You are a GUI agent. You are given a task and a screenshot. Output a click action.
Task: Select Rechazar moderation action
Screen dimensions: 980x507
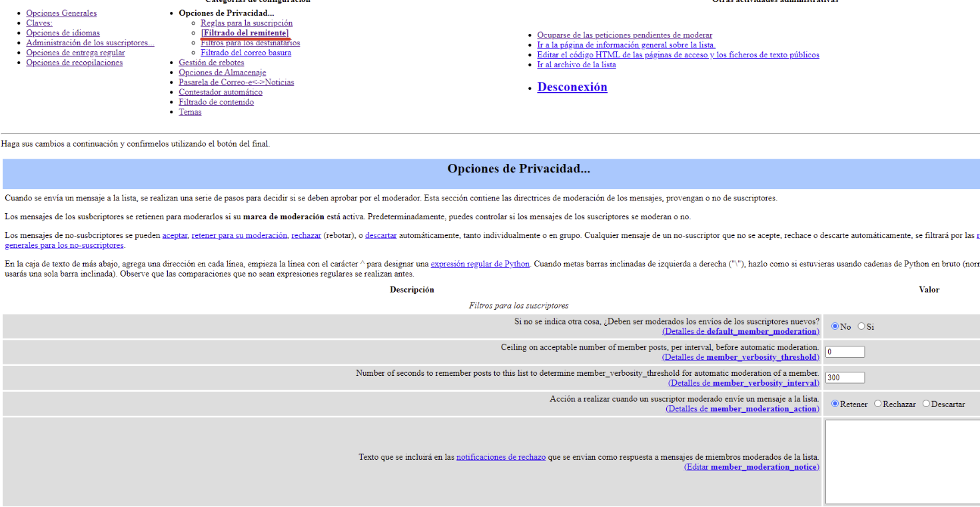(877, 404)
